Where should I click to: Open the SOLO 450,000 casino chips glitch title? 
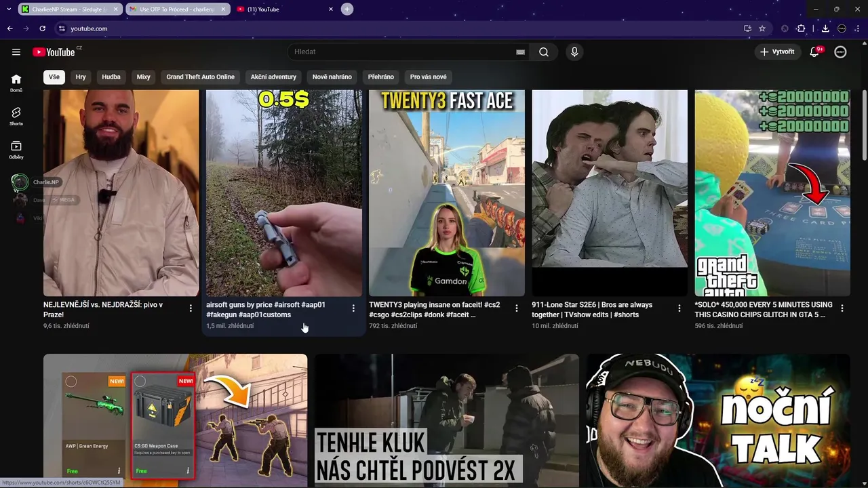764,310
